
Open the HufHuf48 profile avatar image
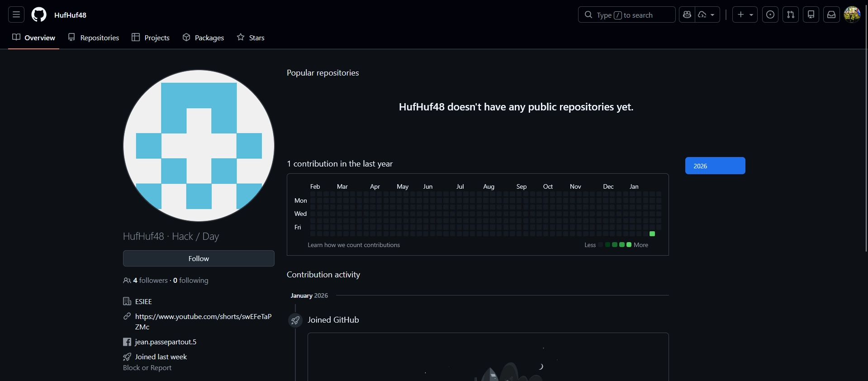point(199,146)
